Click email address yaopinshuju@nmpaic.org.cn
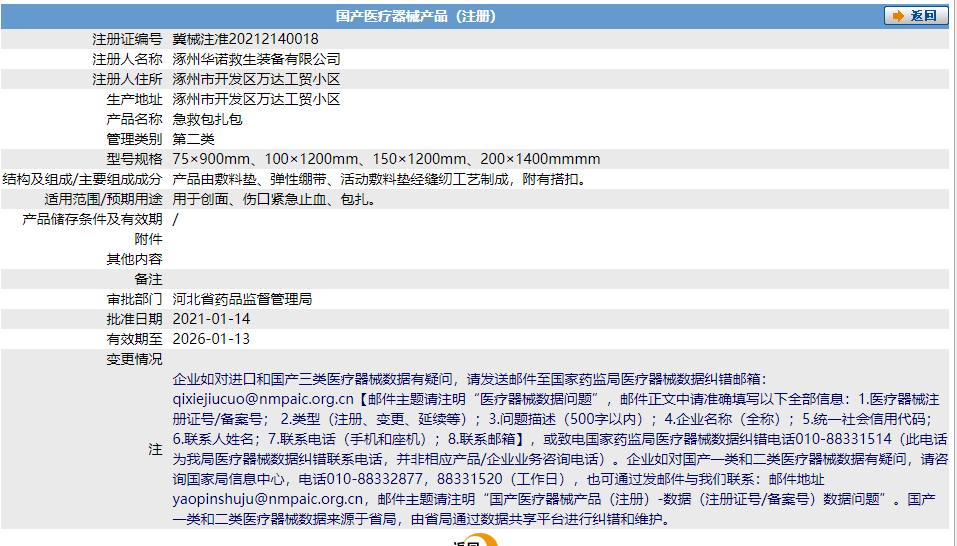This screenshot has width=957, height=546. point(268,499)
